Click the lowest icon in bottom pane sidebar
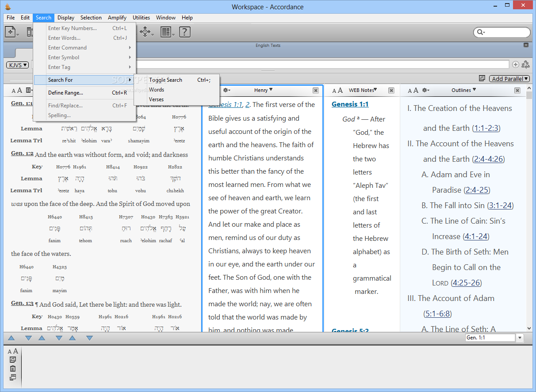536x392 pixels. tap(13, 377)
